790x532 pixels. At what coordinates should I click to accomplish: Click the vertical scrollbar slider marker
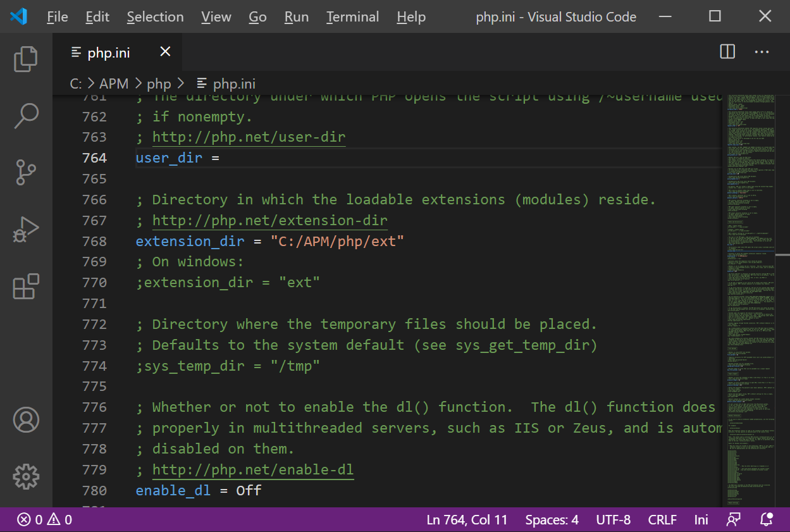click(784, 255)
